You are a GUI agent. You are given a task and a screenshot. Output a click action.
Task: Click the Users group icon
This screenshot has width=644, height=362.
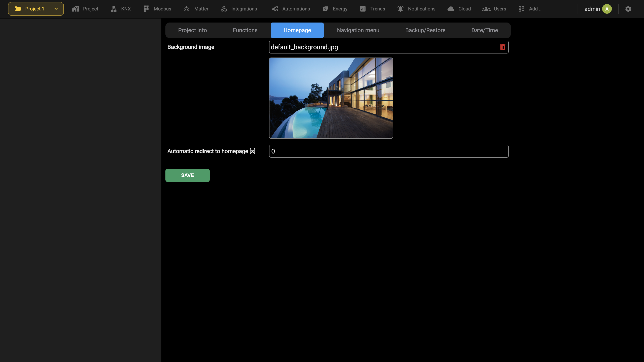pyautogui.click(x=486, y=9)
